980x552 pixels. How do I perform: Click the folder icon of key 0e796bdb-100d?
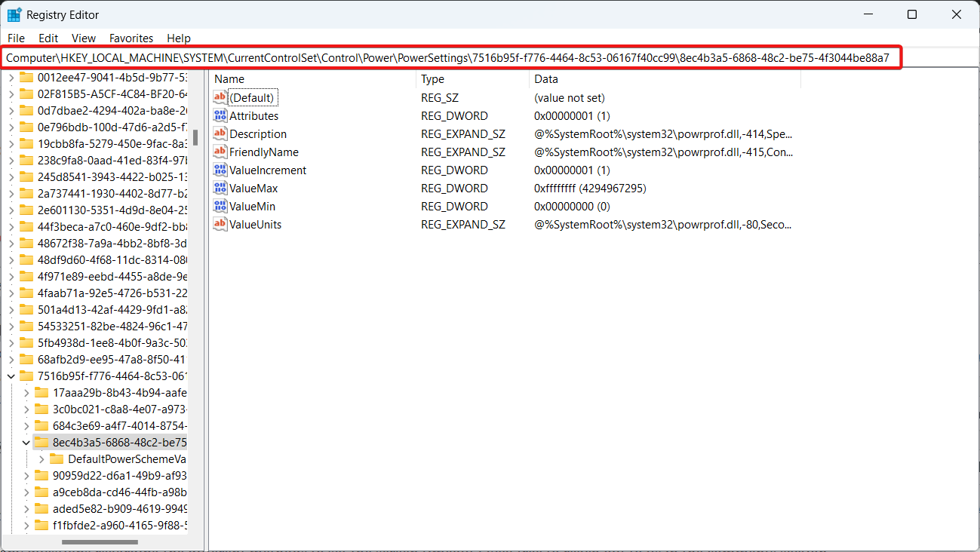coord(26,127)
